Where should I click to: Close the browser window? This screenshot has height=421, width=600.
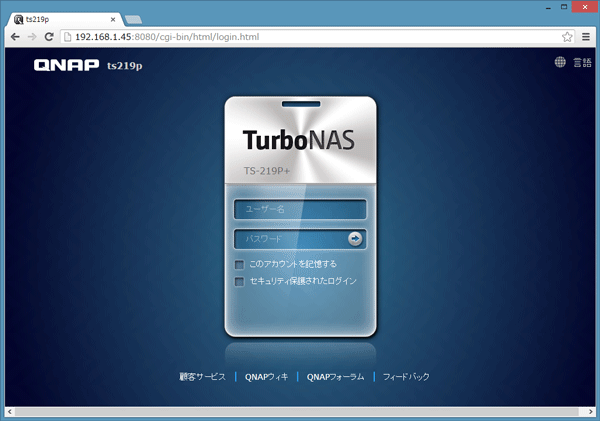pyautogui.click(x=584, y=7)
